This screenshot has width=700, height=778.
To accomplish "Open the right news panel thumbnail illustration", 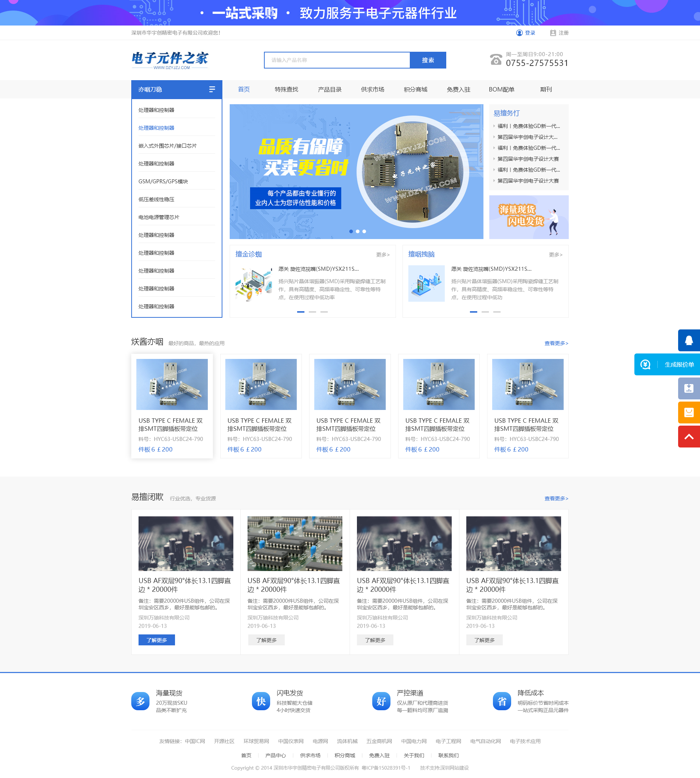I will click(x=426, y=284).
